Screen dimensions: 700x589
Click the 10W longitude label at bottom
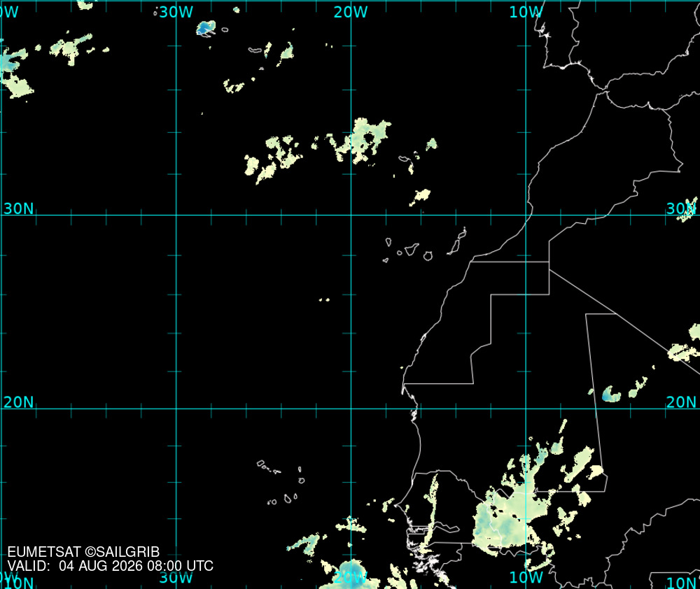pyautogui.click(x=526, y=577)
